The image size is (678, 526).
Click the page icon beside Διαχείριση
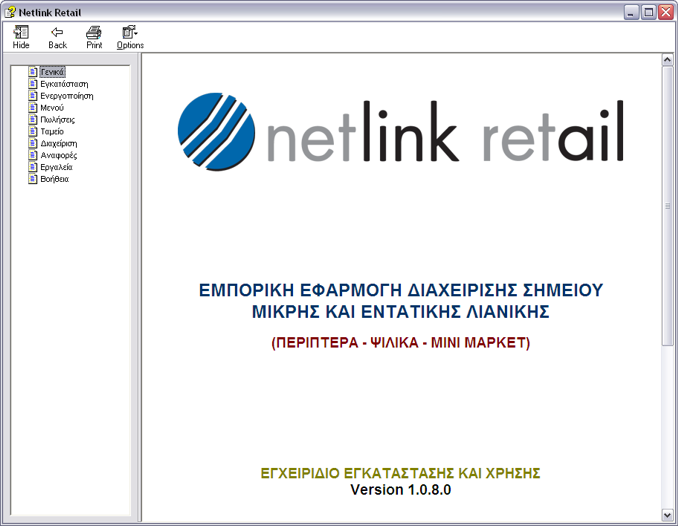pyautogui.click(x=33, y=143)
